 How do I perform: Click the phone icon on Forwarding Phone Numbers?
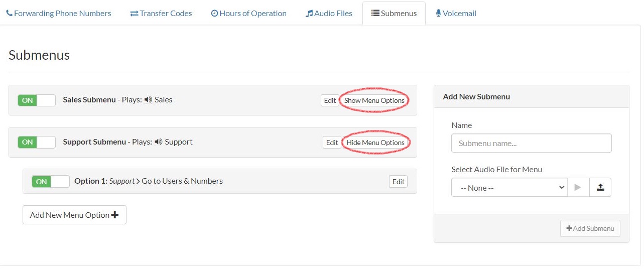click(x=9, y=14)
